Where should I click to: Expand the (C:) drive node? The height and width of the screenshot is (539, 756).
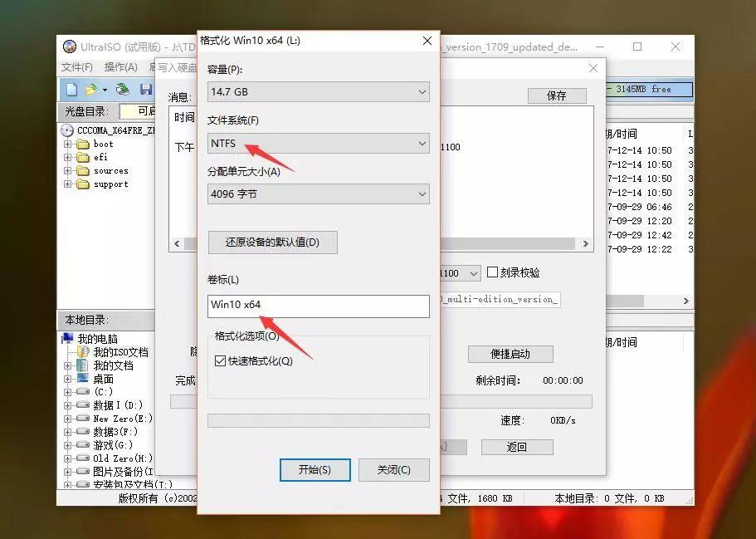pos(67,392)
